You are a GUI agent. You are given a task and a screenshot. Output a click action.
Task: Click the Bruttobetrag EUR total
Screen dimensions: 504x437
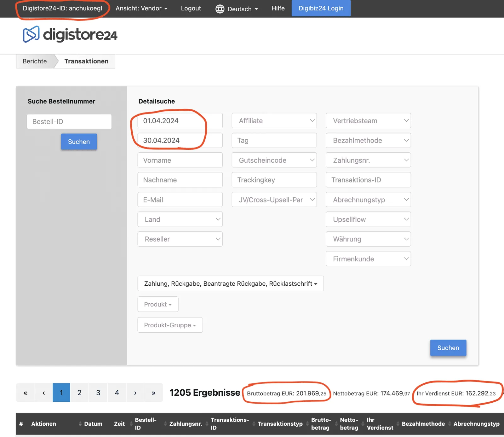[287, 393]
